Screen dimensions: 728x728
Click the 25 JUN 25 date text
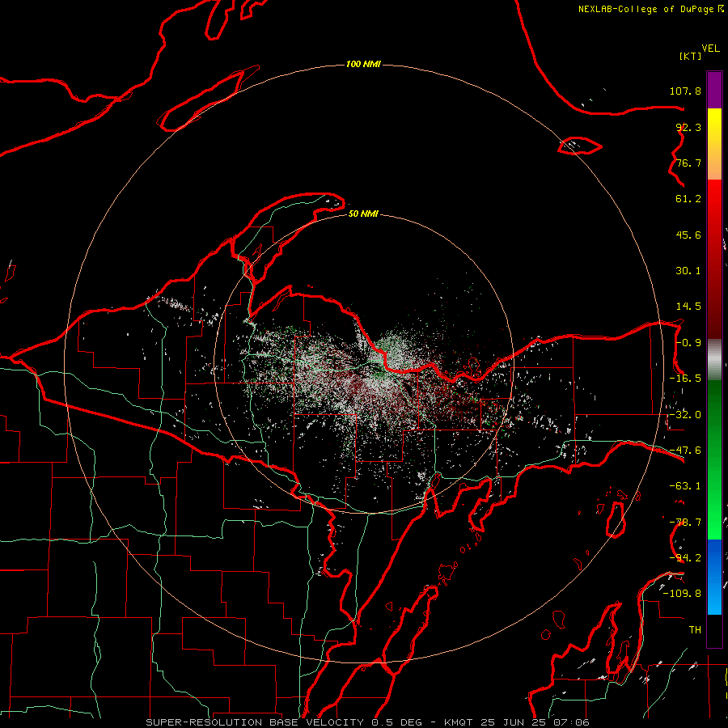[514, 722]
